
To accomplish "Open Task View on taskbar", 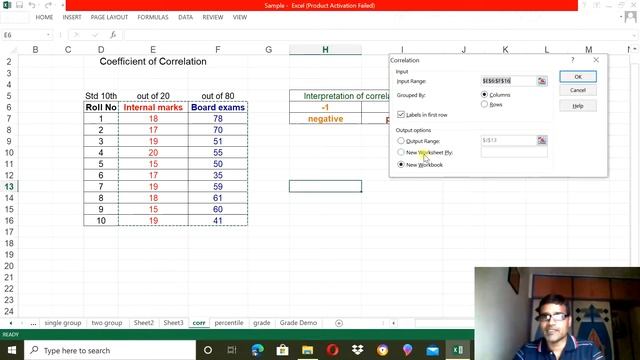I will click(x=232, y=350).
